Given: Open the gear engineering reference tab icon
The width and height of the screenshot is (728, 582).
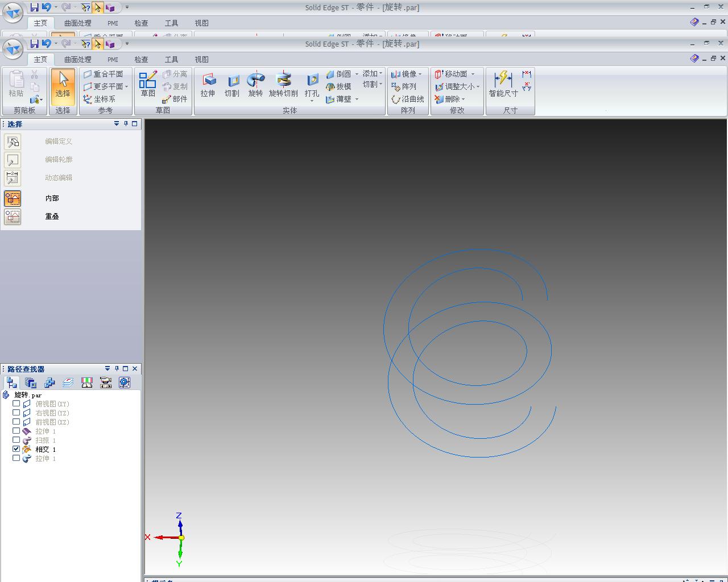Looking at the screenshot, I should (125, 383).
